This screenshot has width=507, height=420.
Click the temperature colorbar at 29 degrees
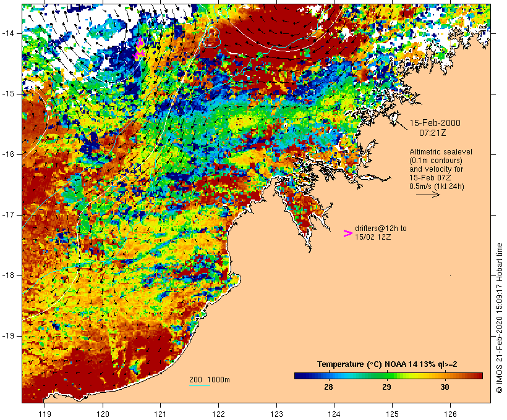coord(386,376)
